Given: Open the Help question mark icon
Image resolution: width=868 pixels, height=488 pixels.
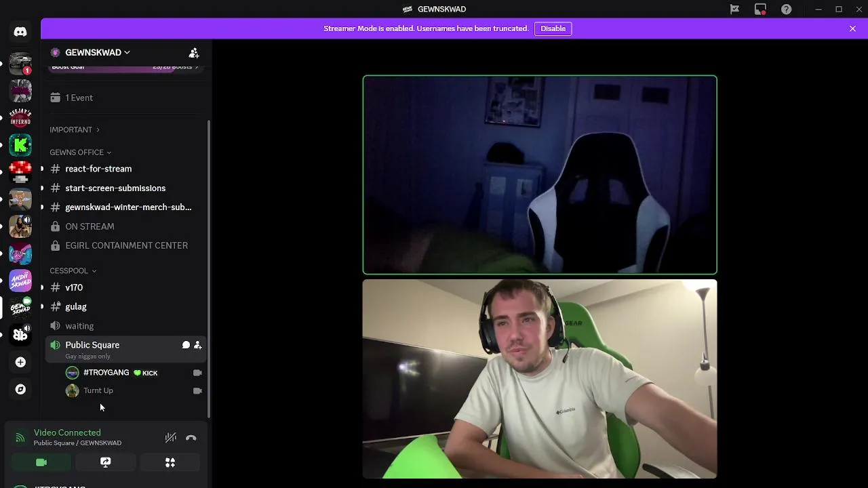Looking at the screenshot, I should coord(786,9).
